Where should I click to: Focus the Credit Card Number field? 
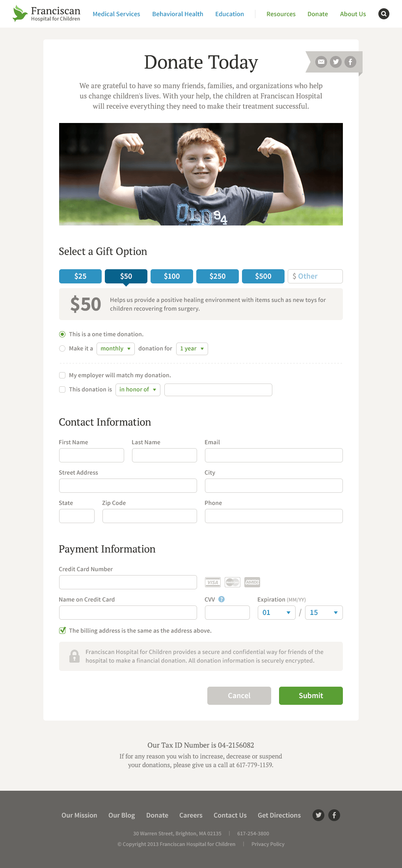[x=128, y=582]
